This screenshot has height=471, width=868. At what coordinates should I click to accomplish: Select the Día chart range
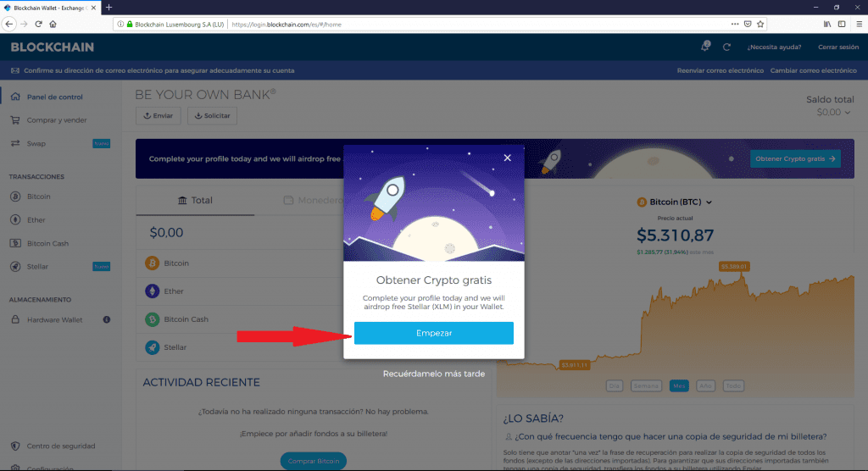614,385
